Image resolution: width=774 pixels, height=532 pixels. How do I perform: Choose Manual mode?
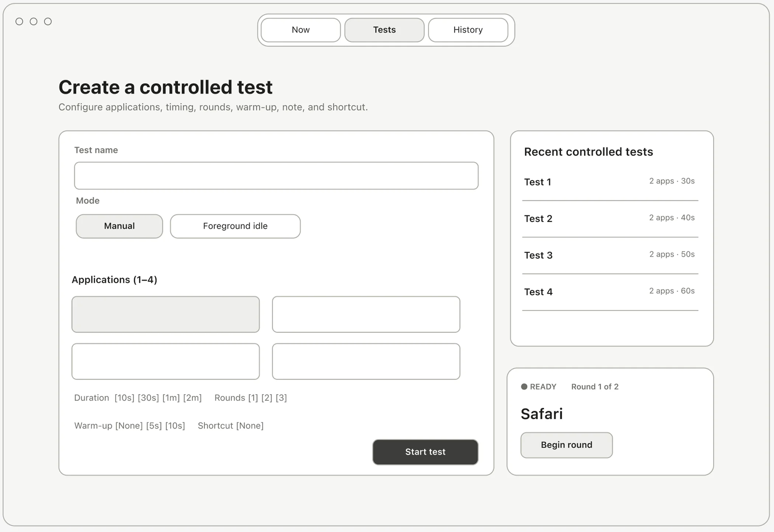tap(119, 226)
